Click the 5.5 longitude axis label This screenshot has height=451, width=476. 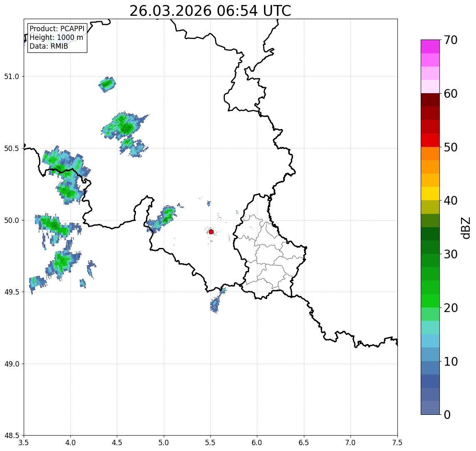[210, 442]
